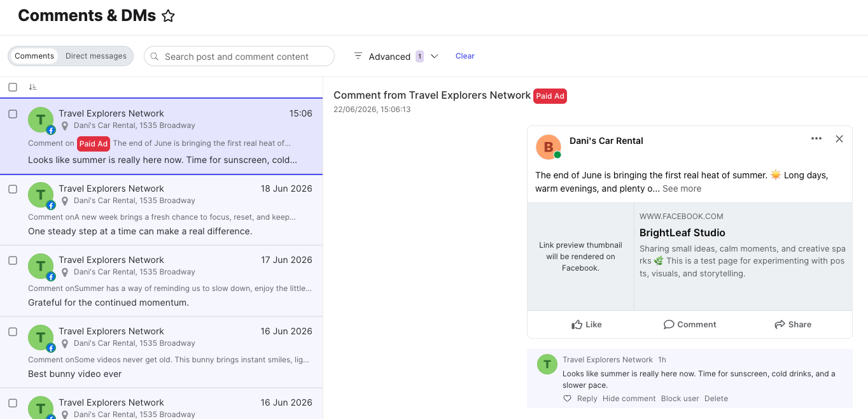Check the 18 Jun 2026 comment checkbox
The image size is (868, 419).
(13, 189)
